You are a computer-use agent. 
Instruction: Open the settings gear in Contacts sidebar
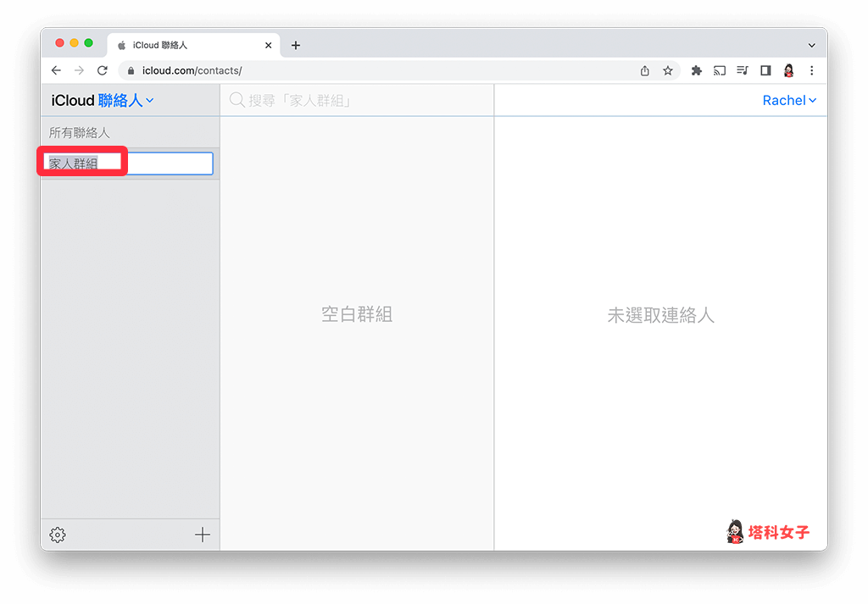[x=58, y=535]
